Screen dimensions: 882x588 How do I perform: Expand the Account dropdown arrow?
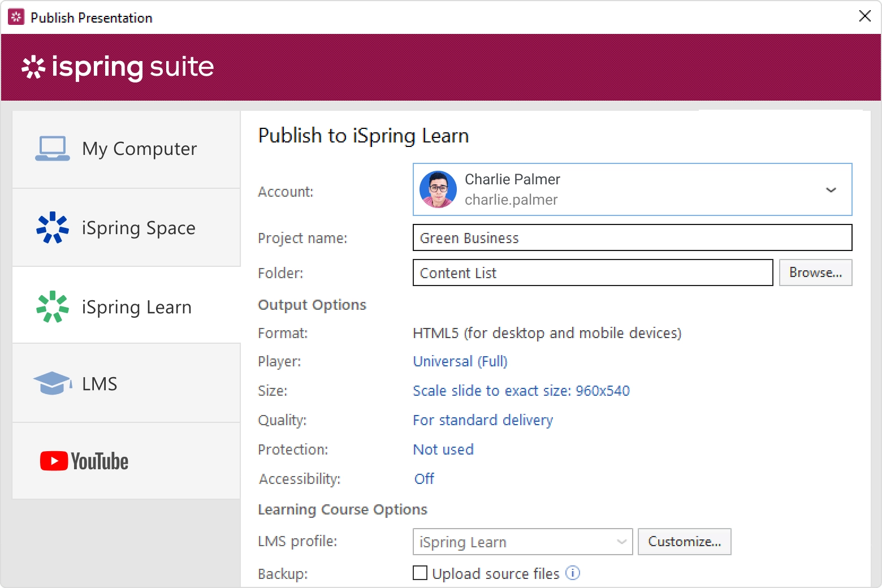(x=831, y=190)
